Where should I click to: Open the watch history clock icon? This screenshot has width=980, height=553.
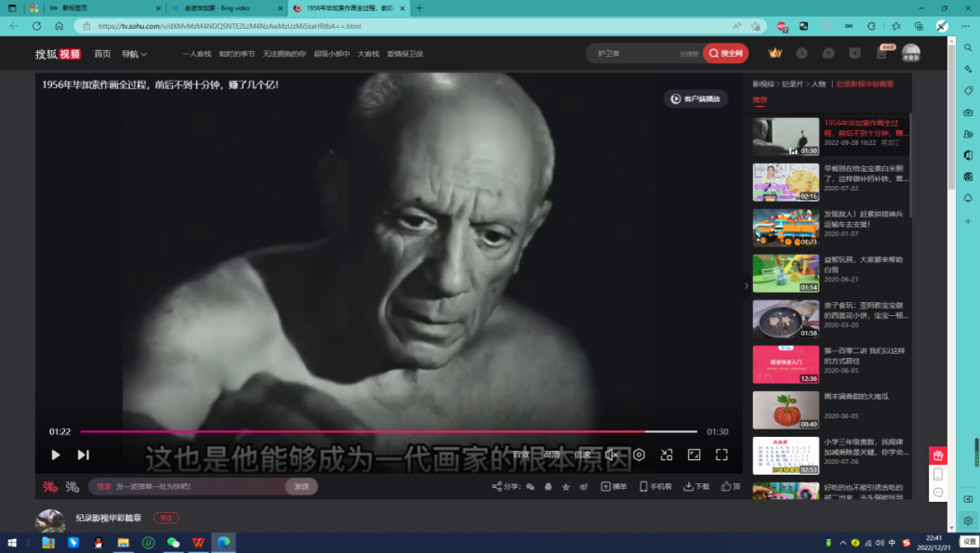[801, 53]
